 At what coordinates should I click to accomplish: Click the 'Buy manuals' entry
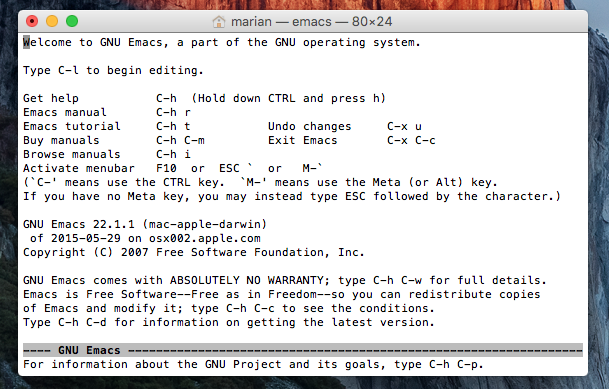[61, 140]
